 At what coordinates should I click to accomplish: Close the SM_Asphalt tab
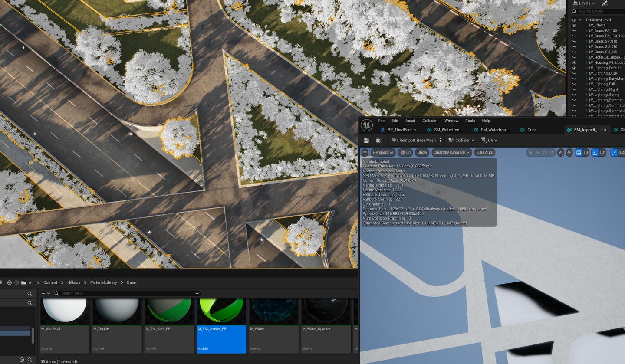pyautogui.click(x=605, y=130)
